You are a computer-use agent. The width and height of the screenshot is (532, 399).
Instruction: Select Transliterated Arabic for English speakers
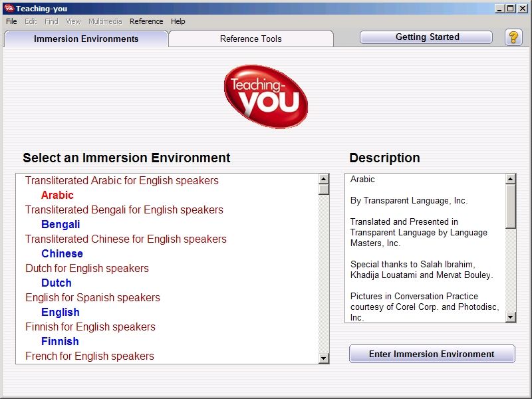pyautogui.click(x=122, y=180)
